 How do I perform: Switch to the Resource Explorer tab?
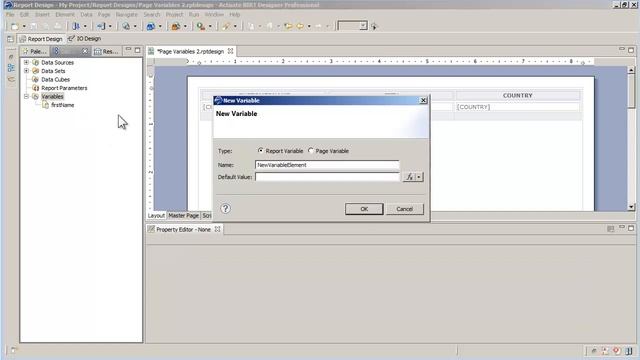106,51
